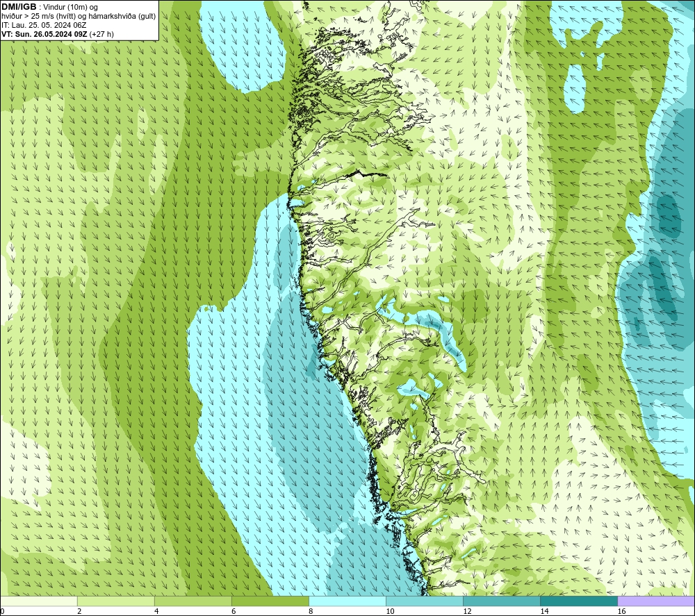Click the 12–14 m/s teal legend swatch

pyautogui.click(x=501, y=601)
